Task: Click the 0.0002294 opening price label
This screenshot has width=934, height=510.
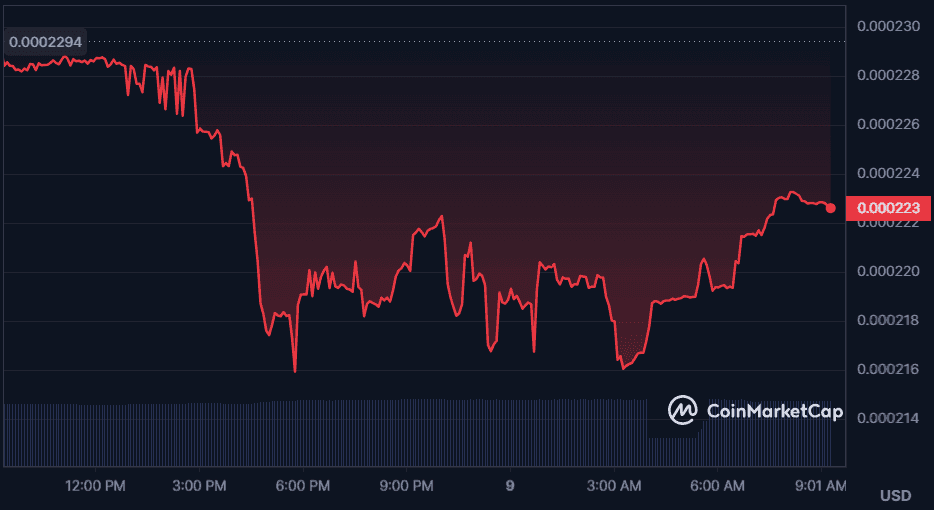Action: pos(46,42)
